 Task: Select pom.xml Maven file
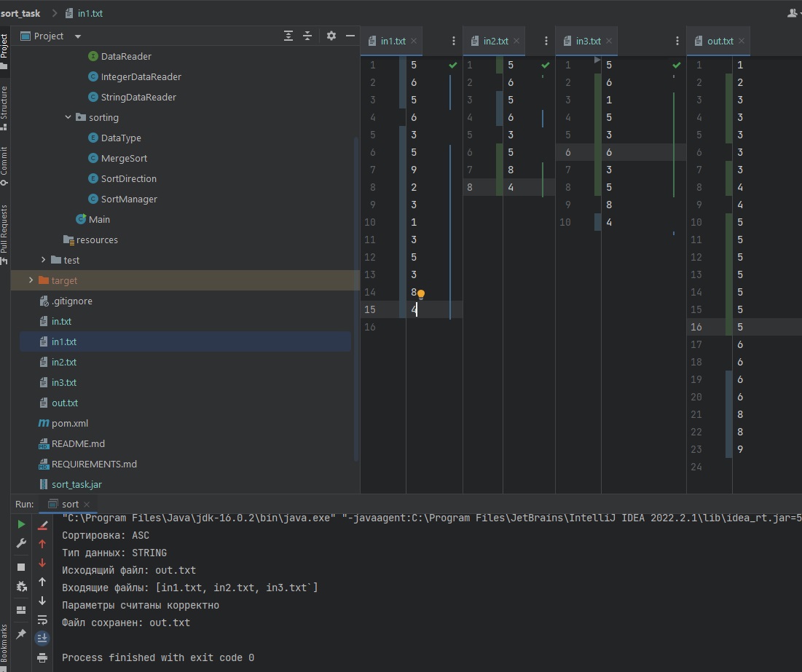[69, 424]
